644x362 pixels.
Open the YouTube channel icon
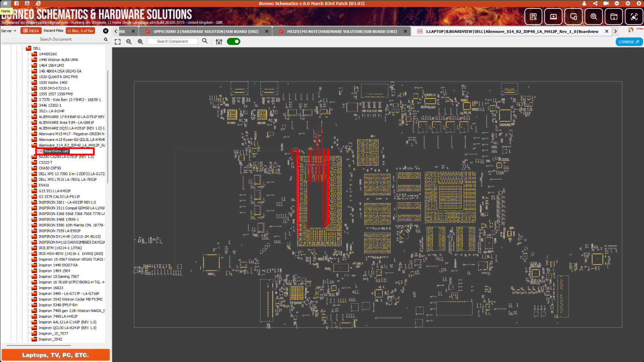(27, 3)
